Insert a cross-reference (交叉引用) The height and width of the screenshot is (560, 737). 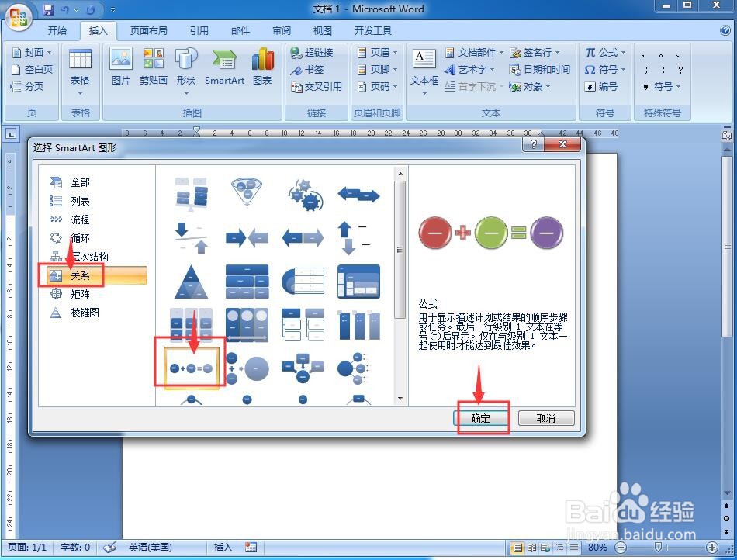pos(317,87)
